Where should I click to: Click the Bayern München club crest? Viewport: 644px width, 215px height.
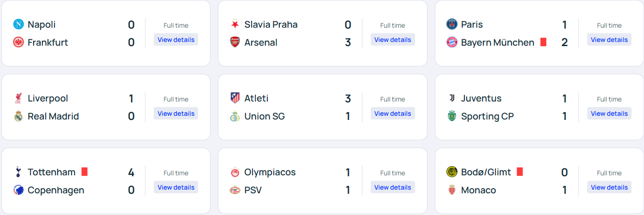[451, 42]
